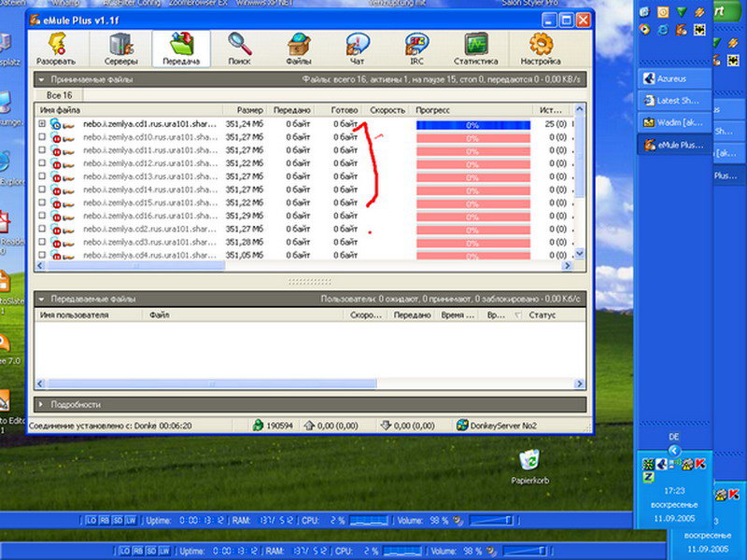Click the tree box of the cd2 row
Viewport: 747px width, 560px height.
(x=42, y=229)
